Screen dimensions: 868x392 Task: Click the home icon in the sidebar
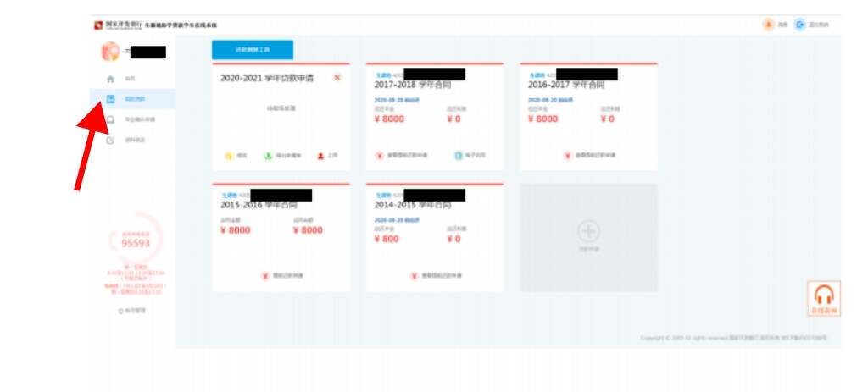click(x=111, y=79)
